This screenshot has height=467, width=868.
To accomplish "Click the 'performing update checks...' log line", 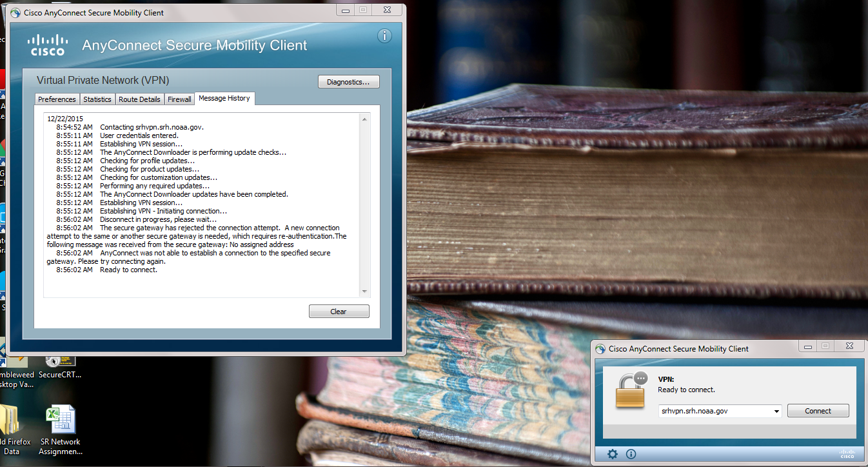I will (193, 152).
